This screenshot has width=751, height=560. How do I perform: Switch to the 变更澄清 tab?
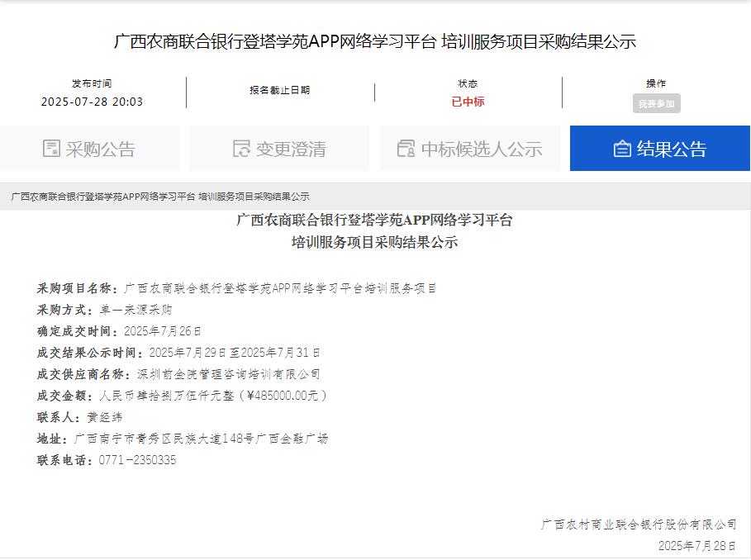(x=279, y=149)
